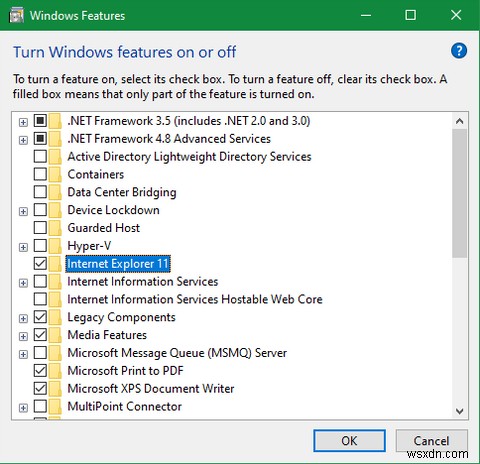The width and height of the screenshot is (480, 464).
Task: Close the Windows Features dialog
Action: (456, 15)
